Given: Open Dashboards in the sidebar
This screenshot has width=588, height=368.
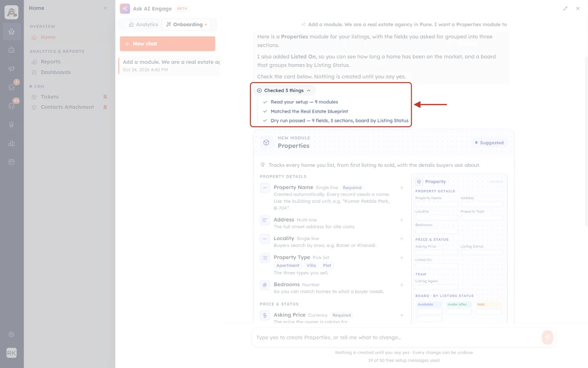Looking at the screenshot, I should tap(56, 72).
